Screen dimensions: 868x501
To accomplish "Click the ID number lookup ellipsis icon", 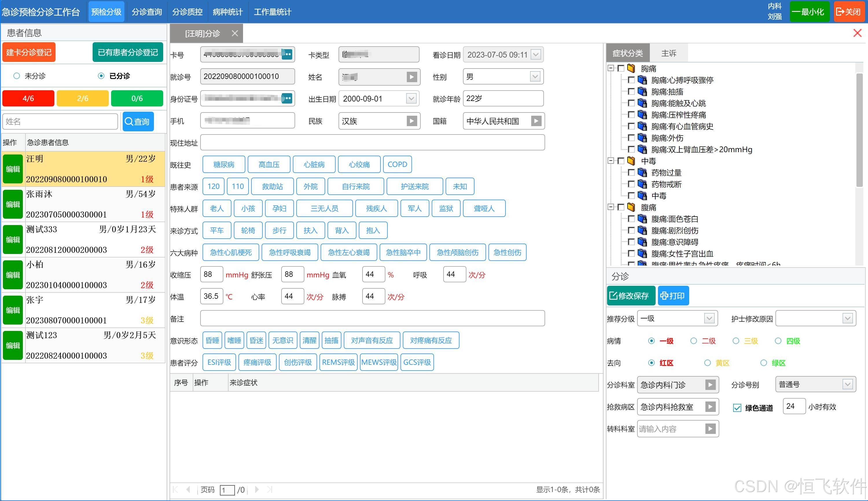I will coord(287,98).
